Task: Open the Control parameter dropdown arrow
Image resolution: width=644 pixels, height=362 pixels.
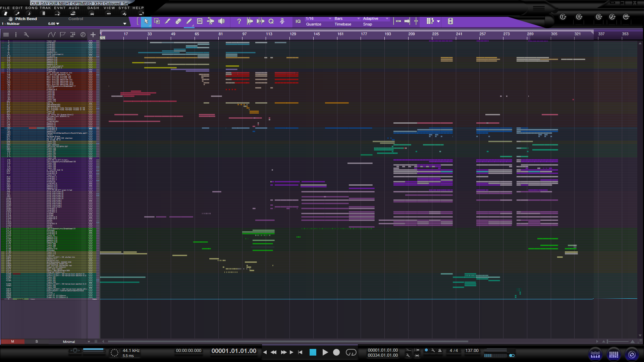Action: [125, 24]
